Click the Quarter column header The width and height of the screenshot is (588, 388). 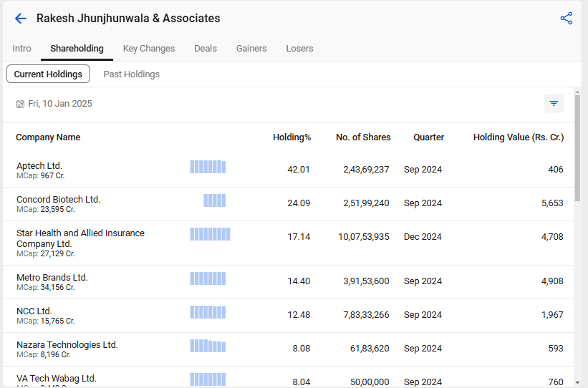428,137
